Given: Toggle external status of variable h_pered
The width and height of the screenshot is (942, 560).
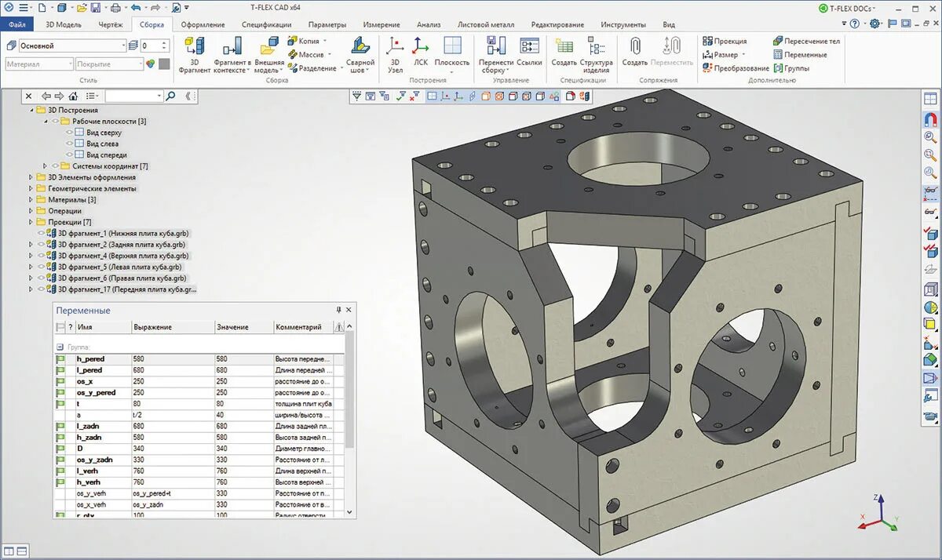Looking at the screenshot, I should pyautogui.click(x=60, y=358).
